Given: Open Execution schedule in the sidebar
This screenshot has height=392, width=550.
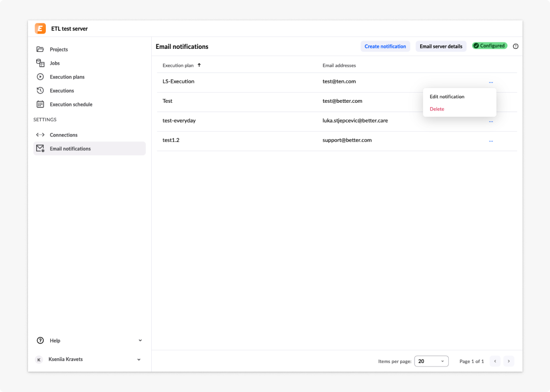Looking at the screenshot, I should point(71,104).
